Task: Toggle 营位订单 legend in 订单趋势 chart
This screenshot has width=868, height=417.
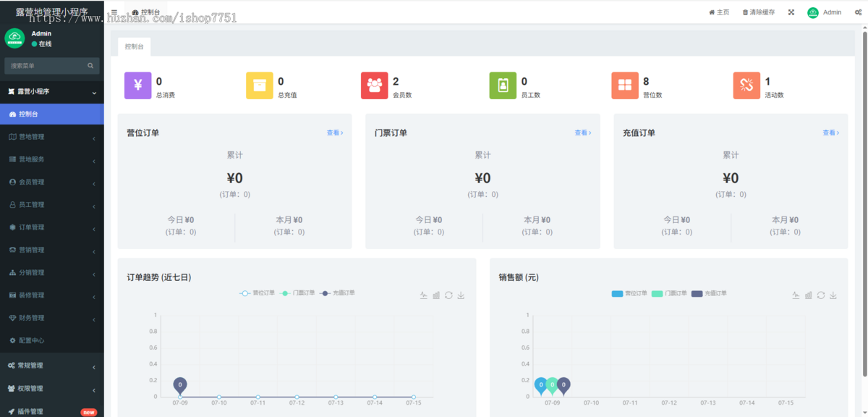Action: (258, 293)
